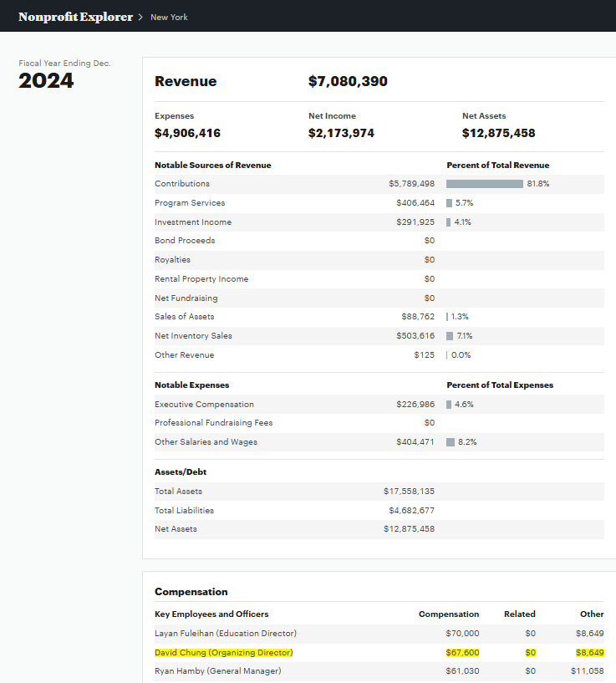Select the Executive Compensation amount $226,986
Screen dimensions: 616x683
pos(415,405)
